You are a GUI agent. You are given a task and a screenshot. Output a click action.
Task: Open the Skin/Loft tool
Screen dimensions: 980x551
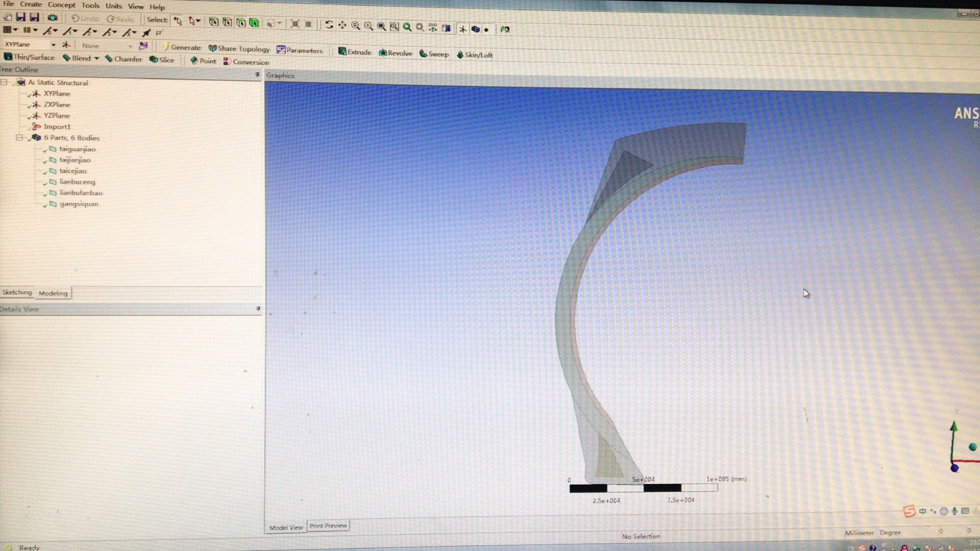[474, 55]
